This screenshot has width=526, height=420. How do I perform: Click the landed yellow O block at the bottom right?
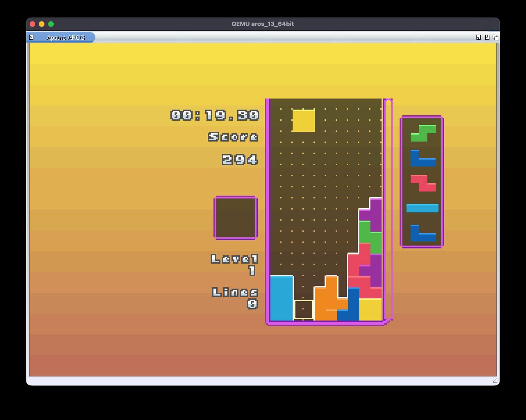tap(370, 310)
